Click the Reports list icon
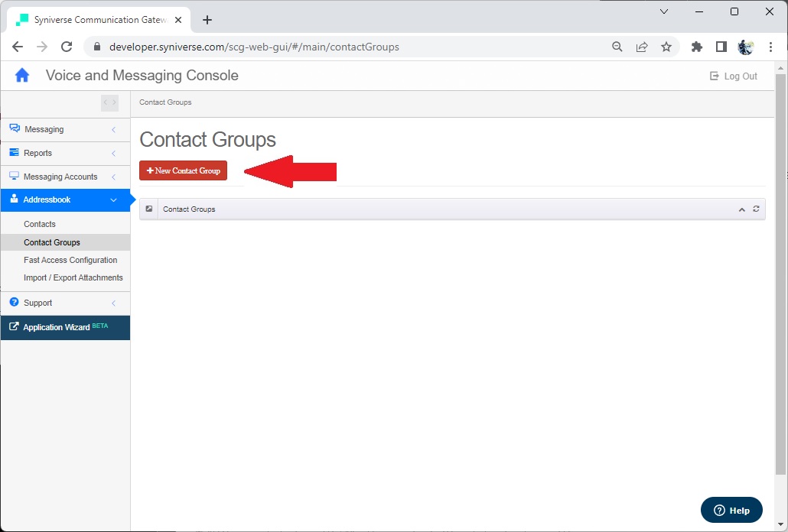The width and height of the screenshot is (788, 532). click(x=14, y=153)
